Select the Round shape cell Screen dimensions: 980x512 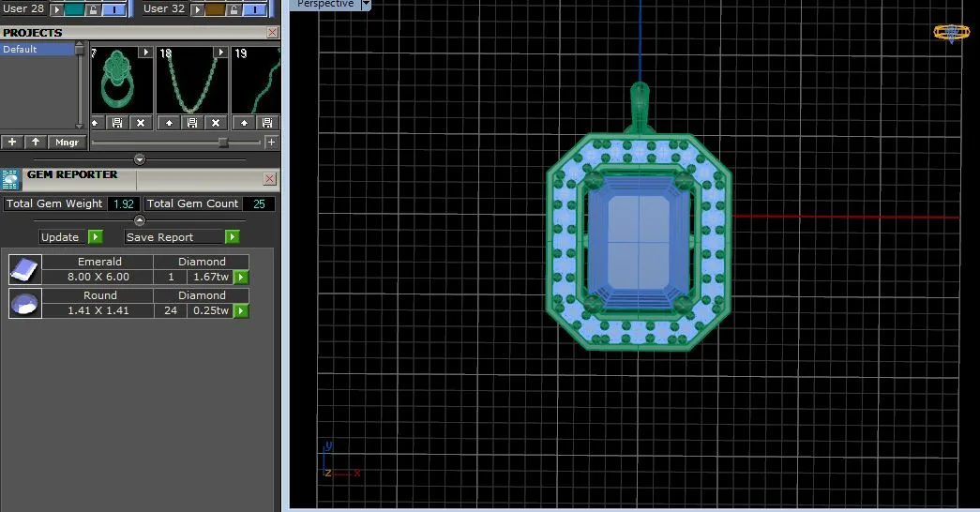click(99, 295)
